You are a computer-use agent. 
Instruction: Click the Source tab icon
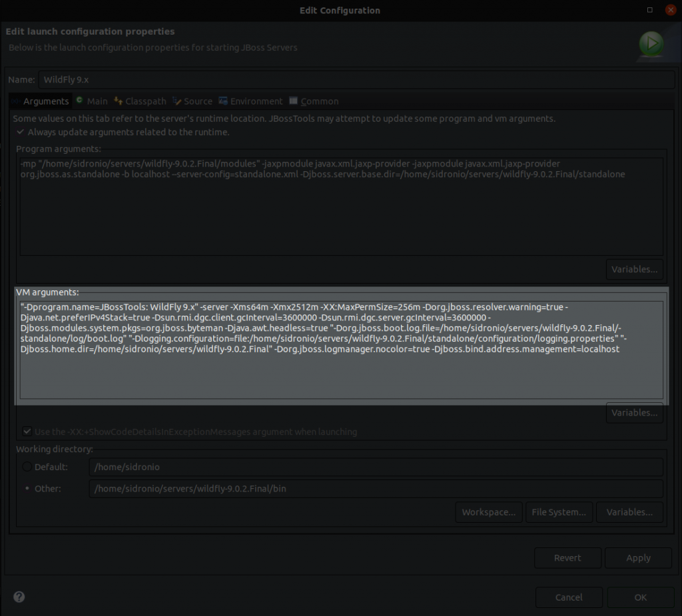pos(176,101)
